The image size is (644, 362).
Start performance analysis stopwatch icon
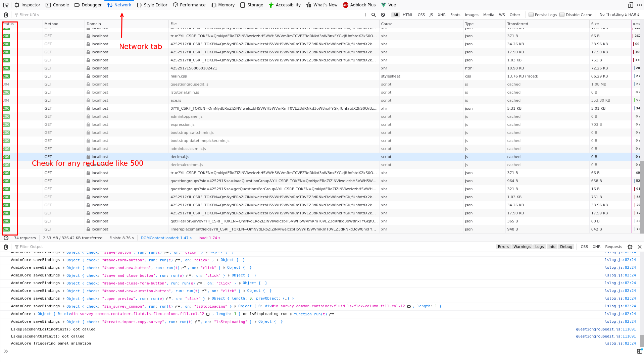[6, 238]
